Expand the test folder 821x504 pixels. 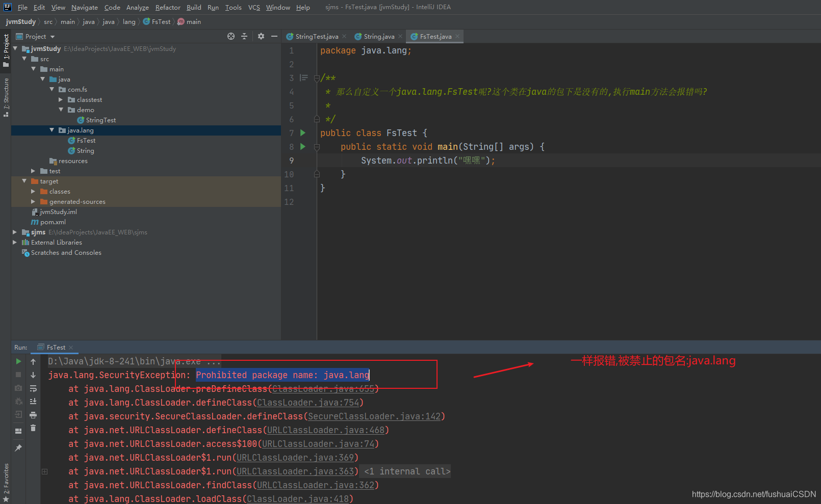pyautogui.click(x=34, y=171)
